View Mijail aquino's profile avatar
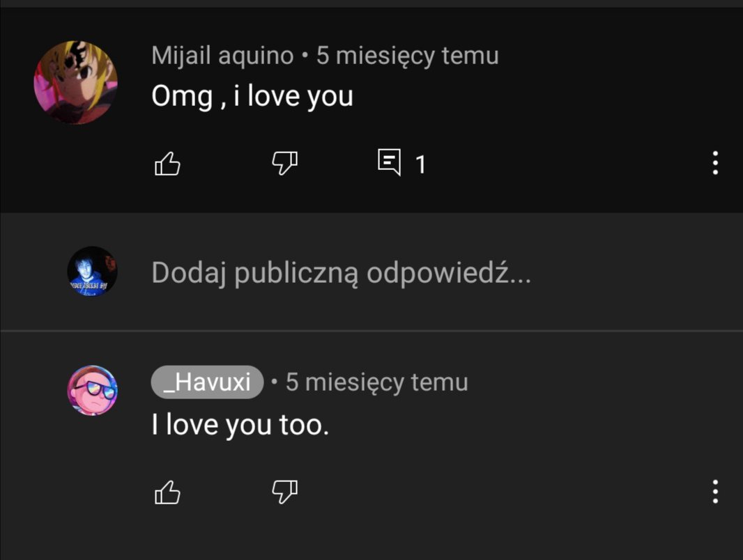 coord(76,82)
